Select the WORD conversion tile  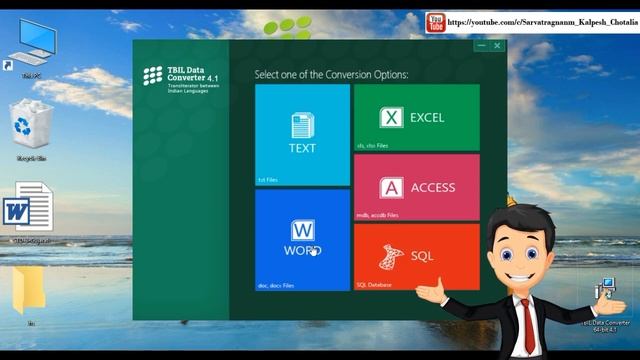pos(302,240)
